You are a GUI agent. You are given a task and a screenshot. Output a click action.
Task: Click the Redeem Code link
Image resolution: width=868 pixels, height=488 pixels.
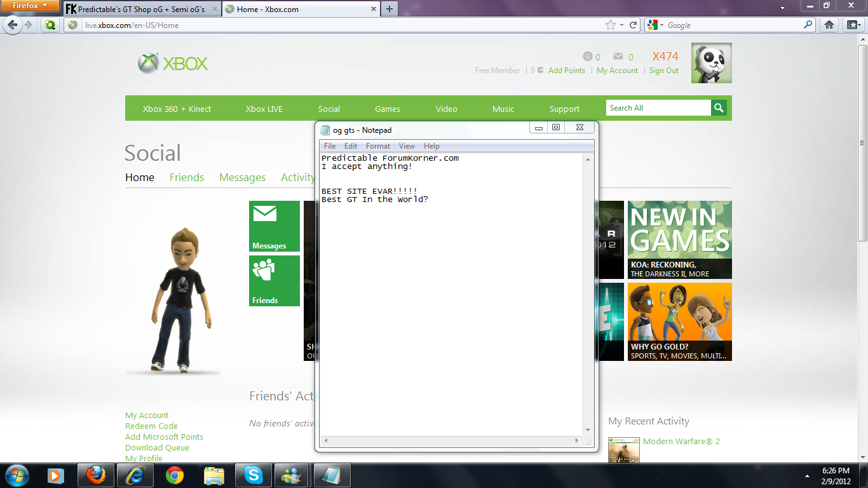[x=151, y=426]
